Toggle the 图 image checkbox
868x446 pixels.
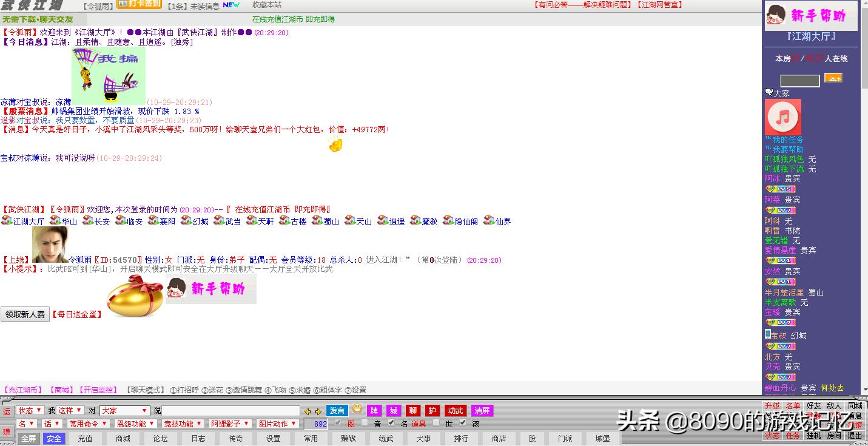click(x=338, y=423)
